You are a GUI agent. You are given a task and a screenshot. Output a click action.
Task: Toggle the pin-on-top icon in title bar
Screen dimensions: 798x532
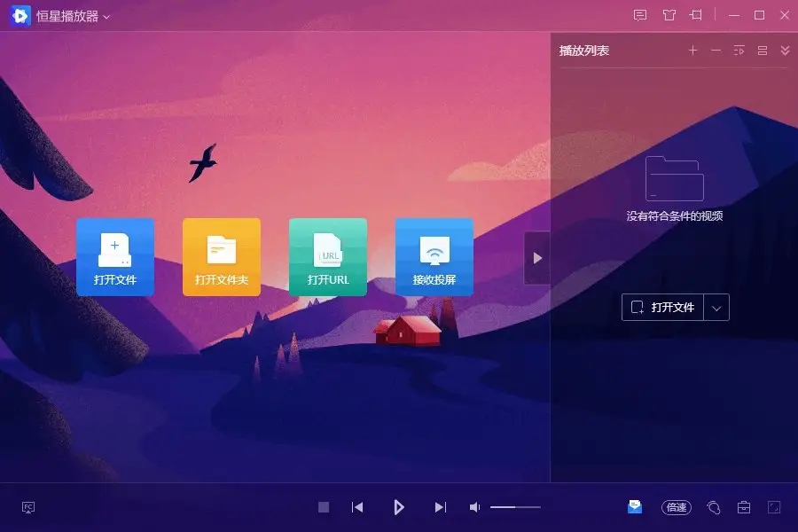(x=696, y=15)
